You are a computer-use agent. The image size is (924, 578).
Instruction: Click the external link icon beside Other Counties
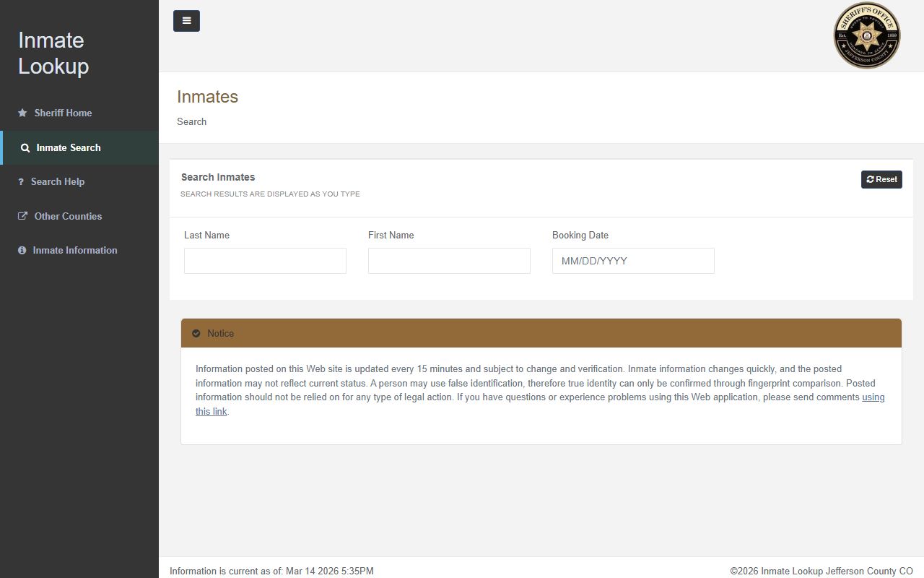22,216
